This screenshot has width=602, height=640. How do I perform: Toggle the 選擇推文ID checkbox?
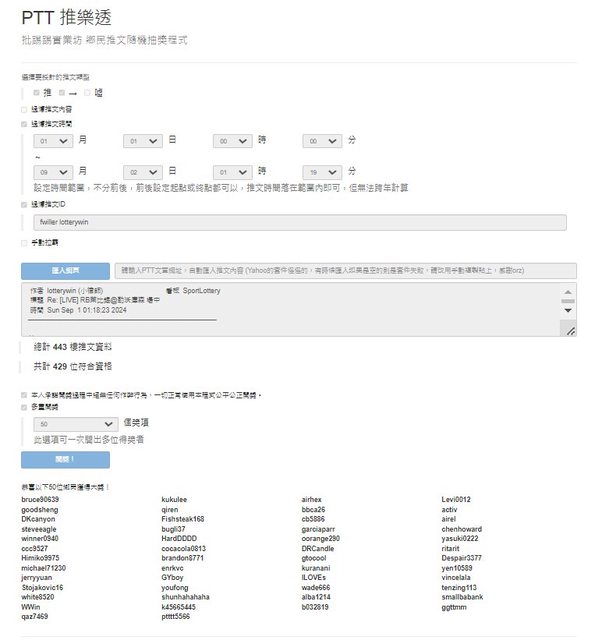click(x=24, y=205)
